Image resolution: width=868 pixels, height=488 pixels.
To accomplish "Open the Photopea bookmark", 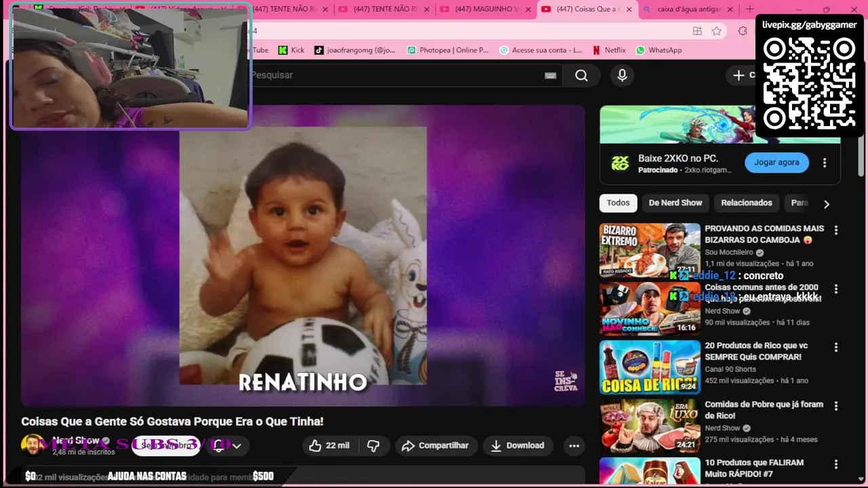I will 448,50.
